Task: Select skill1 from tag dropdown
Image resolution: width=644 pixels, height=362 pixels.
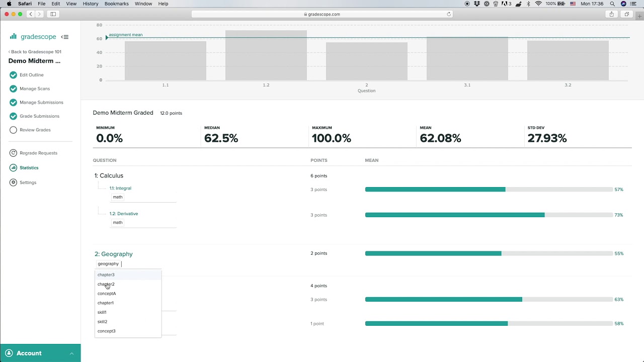Action: tap(128, 312)
